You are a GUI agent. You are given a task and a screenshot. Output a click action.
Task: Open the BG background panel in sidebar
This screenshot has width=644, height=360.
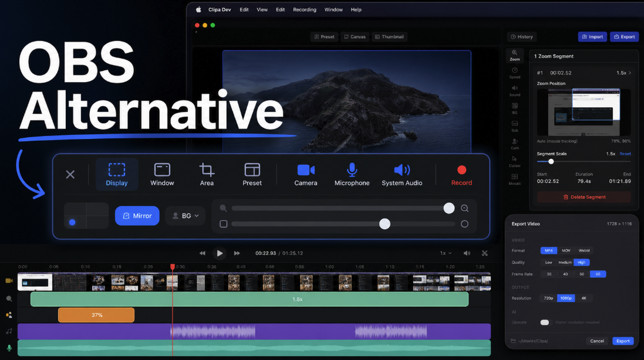tap(514, 108)
